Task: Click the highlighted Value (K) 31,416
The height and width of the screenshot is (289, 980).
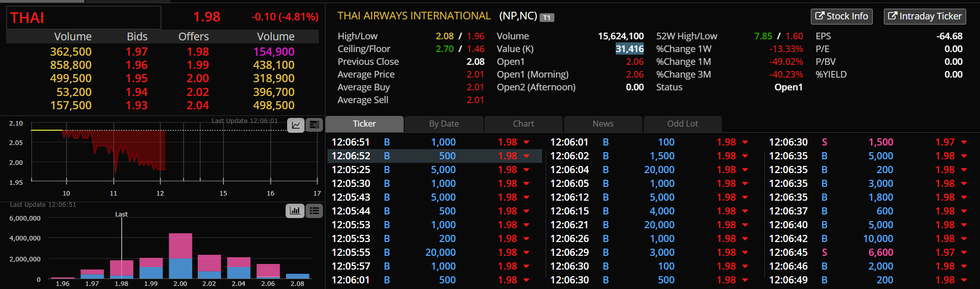Action: (629, 49)
